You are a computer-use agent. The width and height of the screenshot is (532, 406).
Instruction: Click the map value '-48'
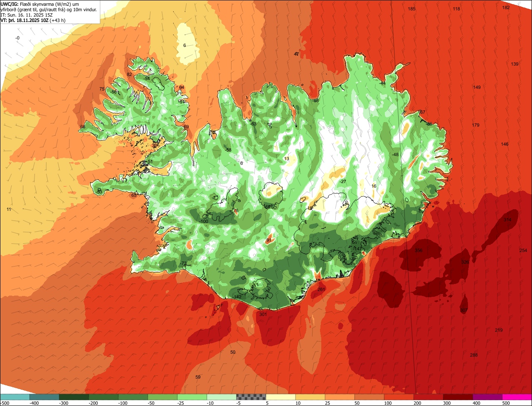(395, 154)
